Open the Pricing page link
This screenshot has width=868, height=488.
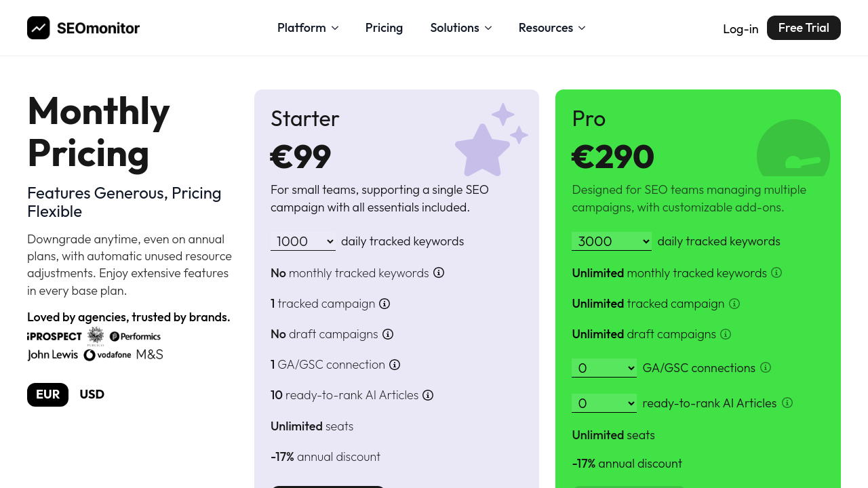[384, 28]
